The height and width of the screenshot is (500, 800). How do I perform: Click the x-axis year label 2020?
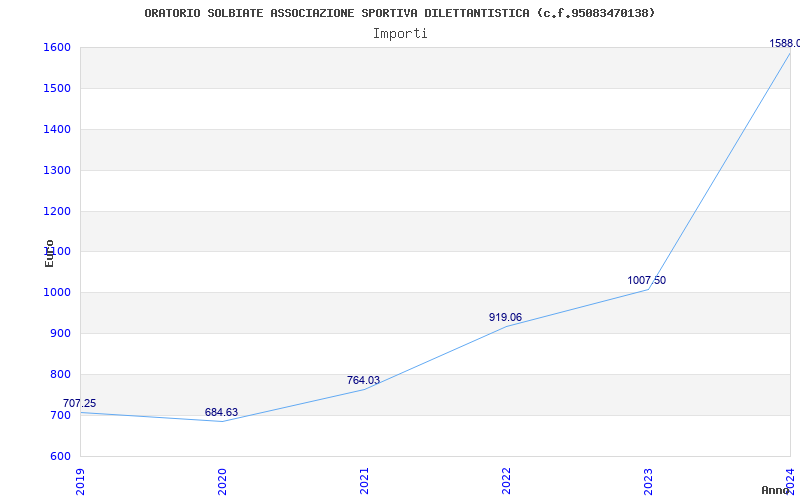click(222, 482)
